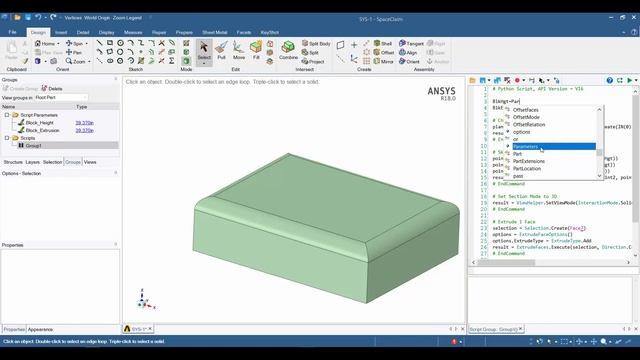
Task: Pick the Project tool in Intersect
Action: coord(313,61)
